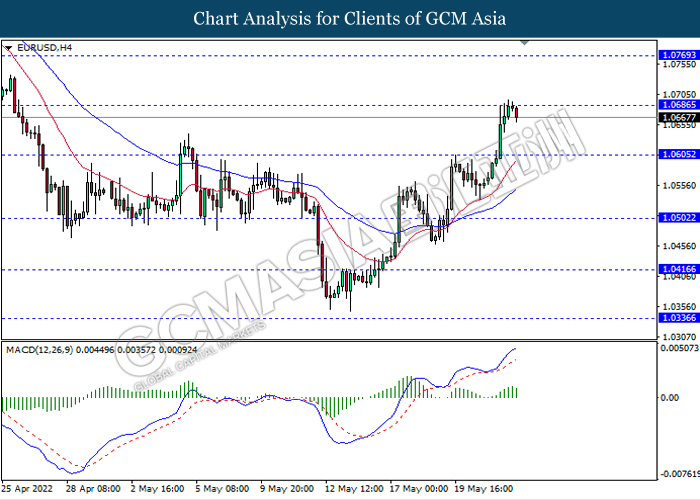
Task: Click the 1.07550 price axis value
Action: coord(679,65)
